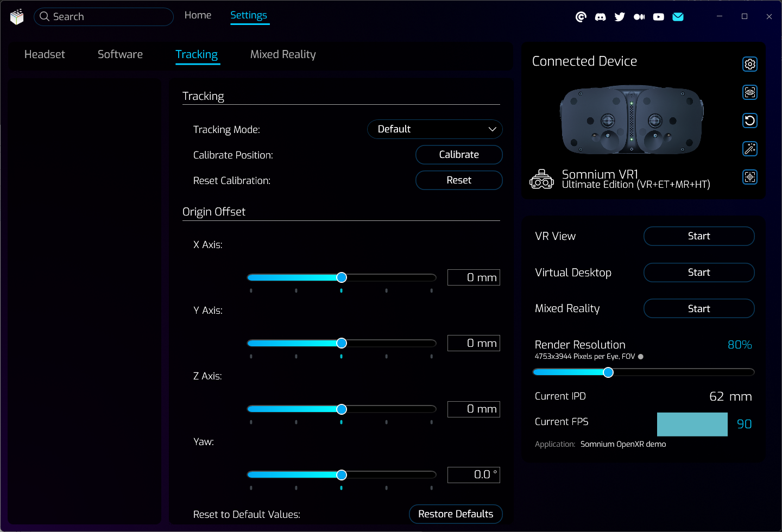The image size is (782, 532).
Task: Click the circular-arrow restart icon
Action: point(749,121)
